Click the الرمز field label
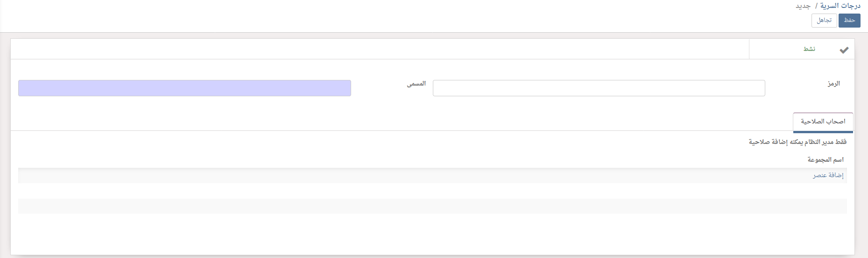The height and width of the screenshot is (258, 868). click(x=833, y=84)
